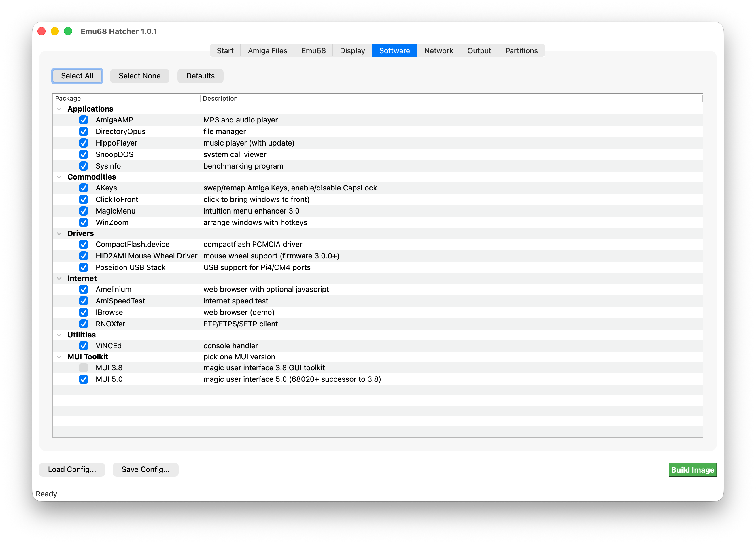The height and width of the screenshot is (544, 756).
Task: Open Load Config dialog
Action: pyautogui.click(x=72, y=469)
